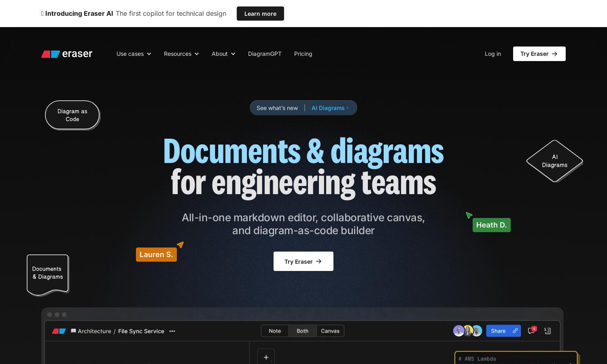
Task: Click the hero Try Eraser button
Action: (x=303, y=261)
